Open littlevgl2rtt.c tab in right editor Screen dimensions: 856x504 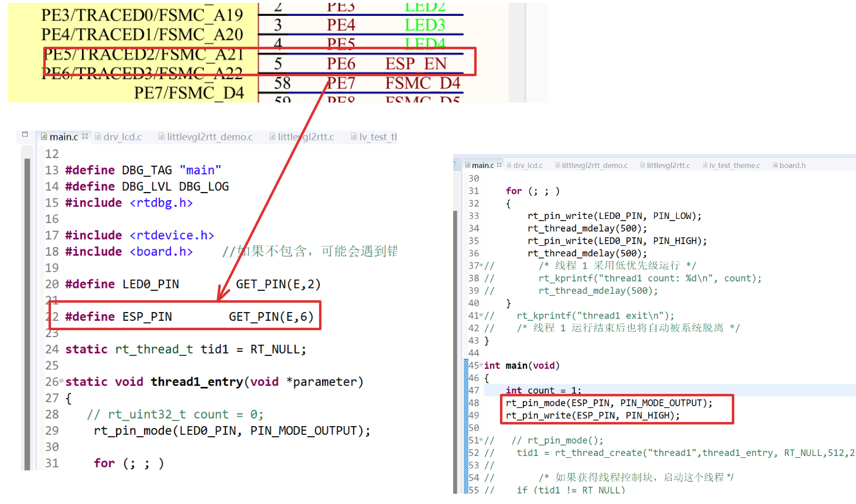[668, 165]
